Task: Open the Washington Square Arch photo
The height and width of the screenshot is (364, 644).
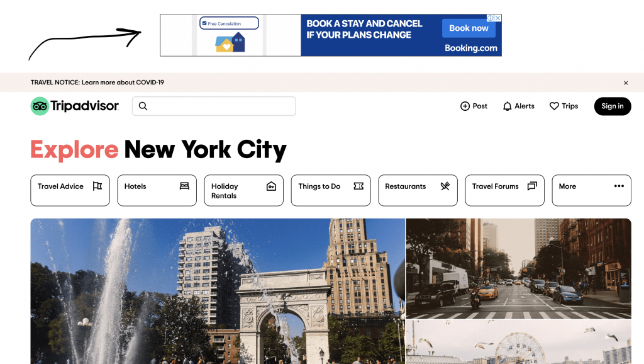Action: point(218,291)
